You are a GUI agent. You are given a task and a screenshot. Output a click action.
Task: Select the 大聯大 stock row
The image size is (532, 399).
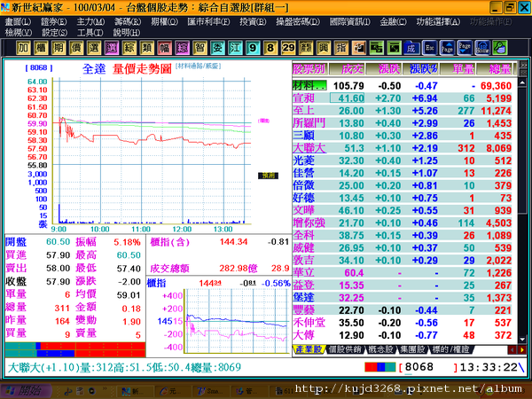[x=403, y=148]
